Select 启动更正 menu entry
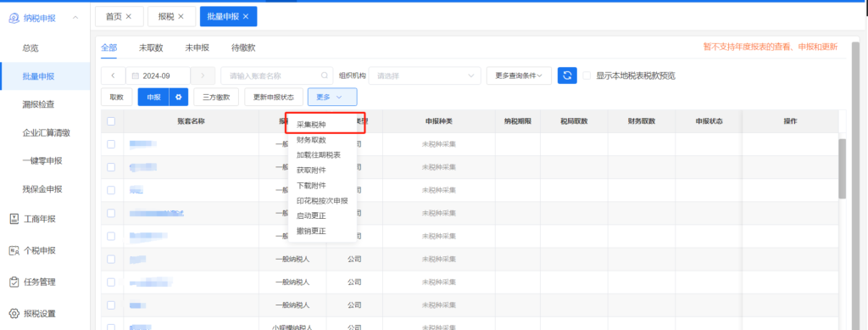868x330 pixels. coord(311,216)
